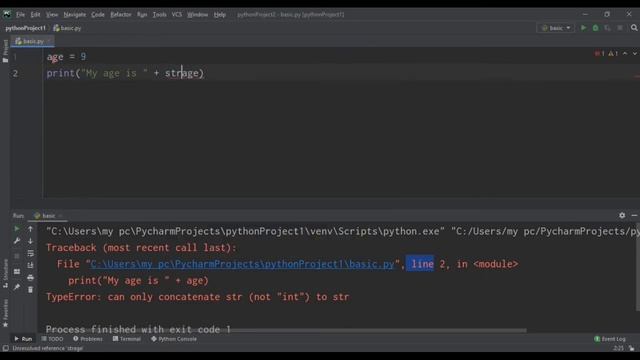This screenshot has width=640, height=360.
Task: Open Run panel settings gear
Action: (622, 215)
